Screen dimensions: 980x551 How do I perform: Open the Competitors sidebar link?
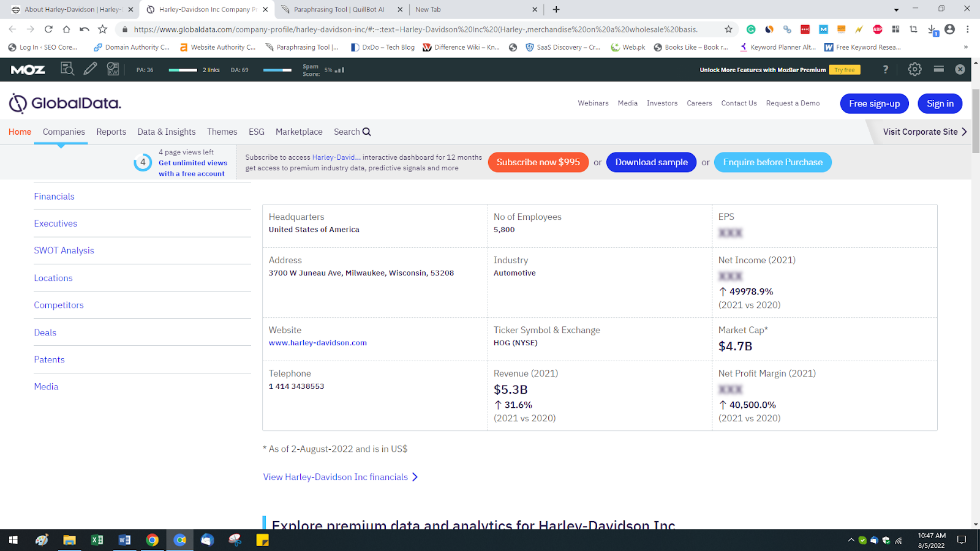pos(59,305)
